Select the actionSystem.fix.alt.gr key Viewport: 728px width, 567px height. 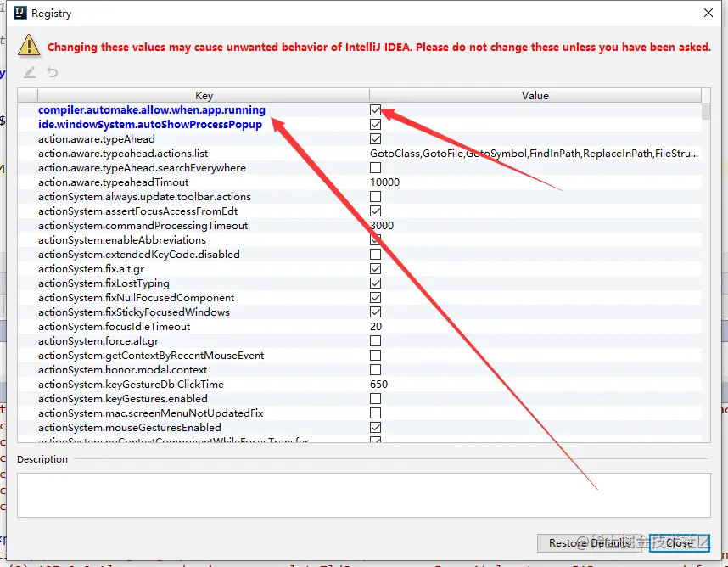91,268
